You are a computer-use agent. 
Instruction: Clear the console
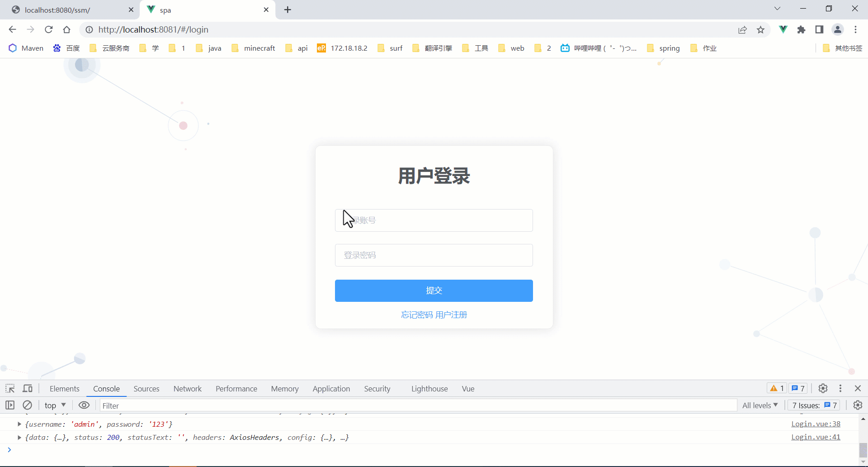click(28, 405)
